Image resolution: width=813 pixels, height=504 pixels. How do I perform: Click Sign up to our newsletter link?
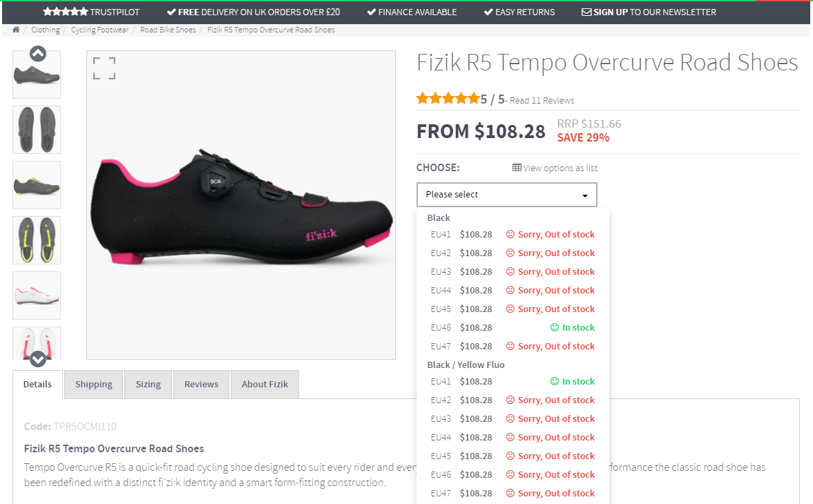coord(649,12)
